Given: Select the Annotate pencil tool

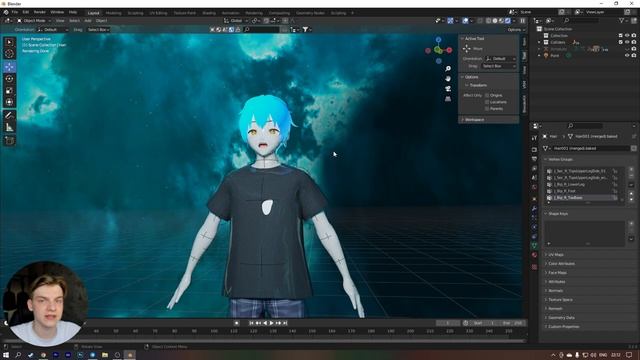Looking at the screenshot, I should coord(9,116).
